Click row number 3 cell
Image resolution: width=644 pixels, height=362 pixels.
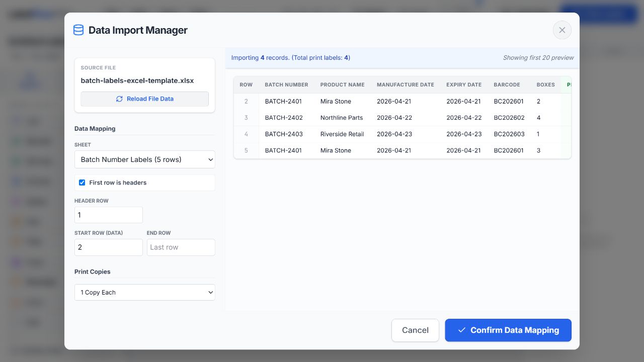(246, 118)
